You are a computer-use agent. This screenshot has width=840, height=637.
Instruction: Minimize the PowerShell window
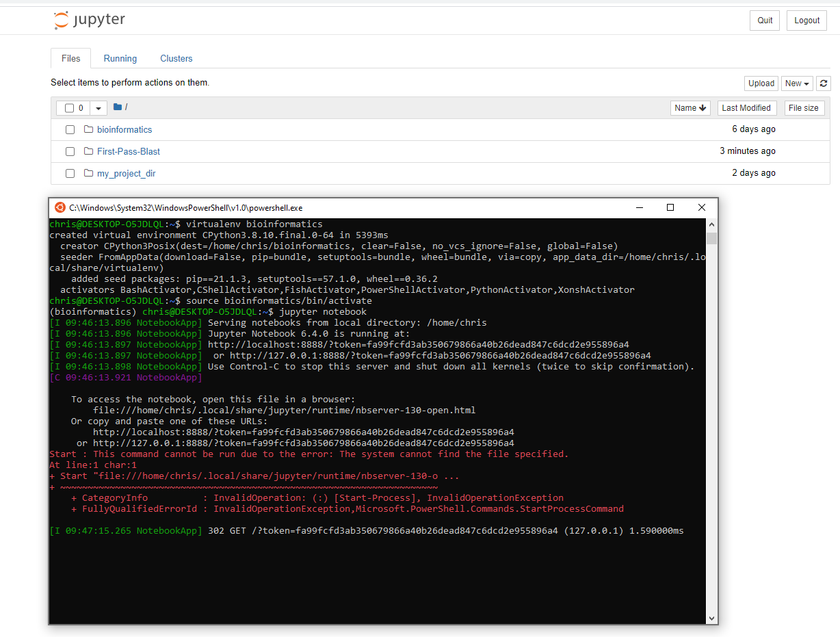pos(639,207)
